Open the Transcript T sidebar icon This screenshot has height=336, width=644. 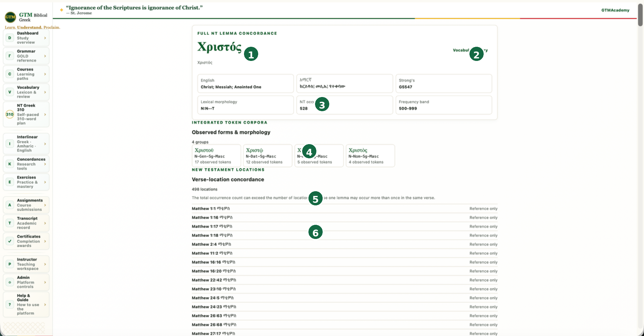point(10,223)
